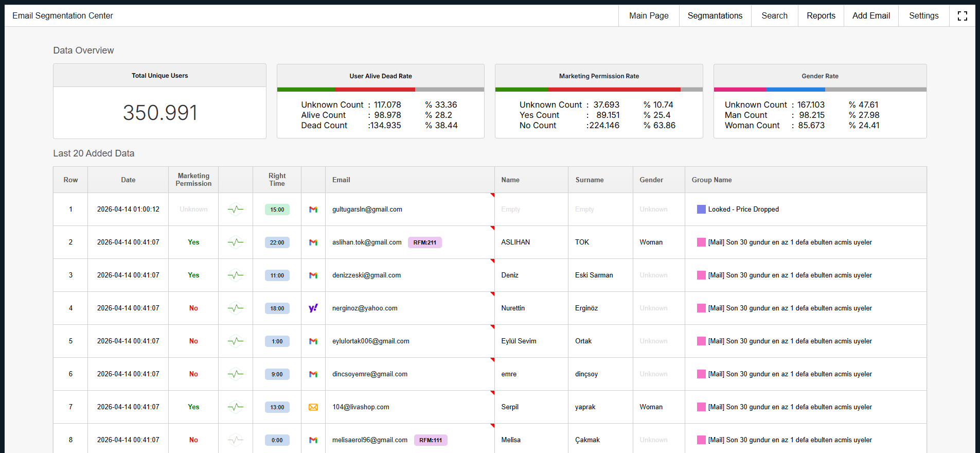
Task: Open the Settings menu item
Action: tap(923, 16)
